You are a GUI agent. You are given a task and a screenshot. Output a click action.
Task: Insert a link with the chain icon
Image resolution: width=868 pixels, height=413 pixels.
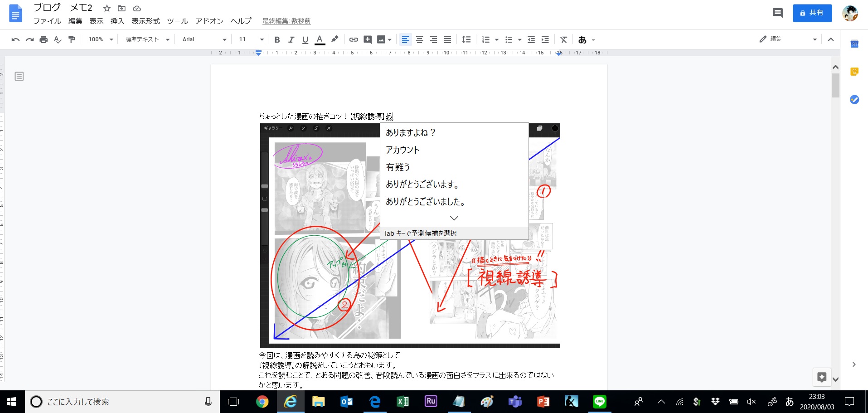354,39
